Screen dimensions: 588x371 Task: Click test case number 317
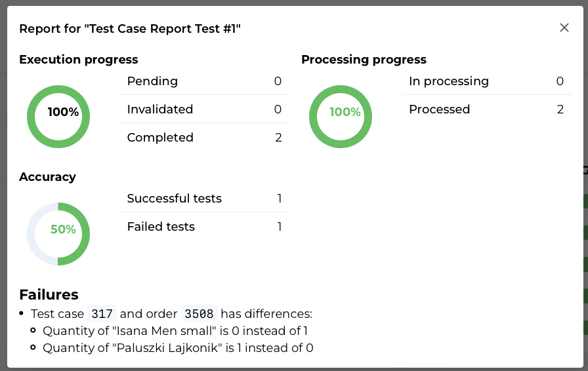point(102,314)
